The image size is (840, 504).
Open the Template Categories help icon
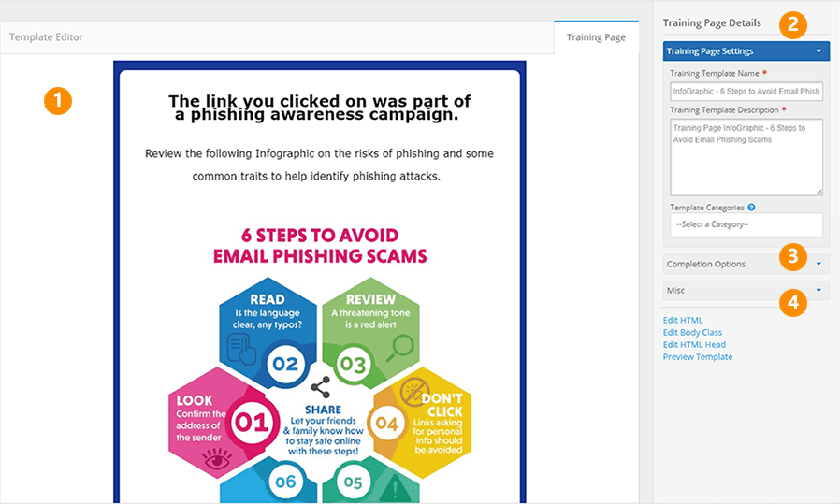tap(751, 208)
